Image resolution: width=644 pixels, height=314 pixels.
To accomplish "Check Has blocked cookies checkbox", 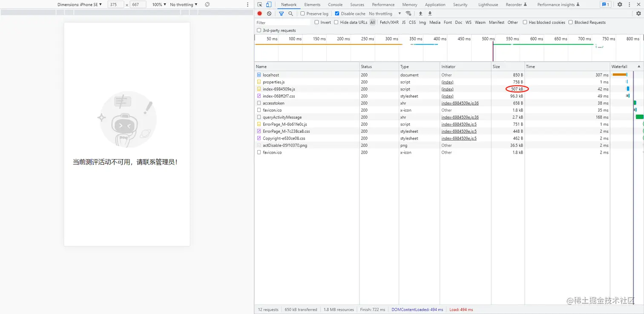I will point(525,22).
